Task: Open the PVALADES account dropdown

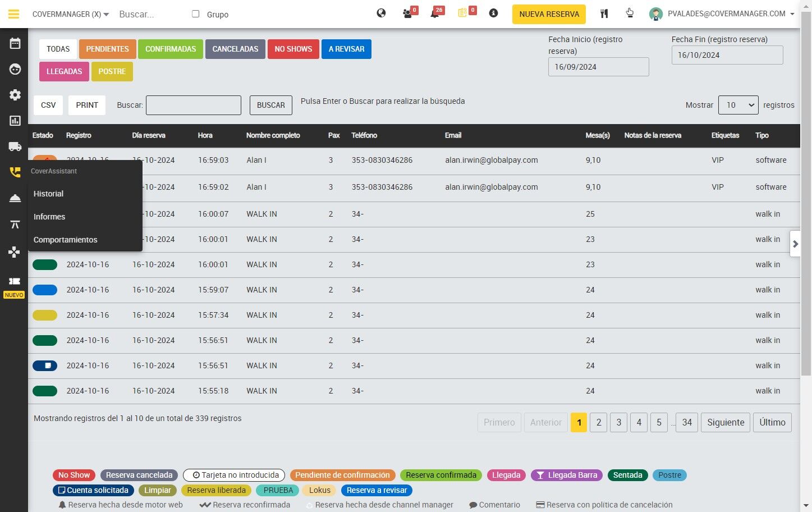Action: tap(722, 14)
